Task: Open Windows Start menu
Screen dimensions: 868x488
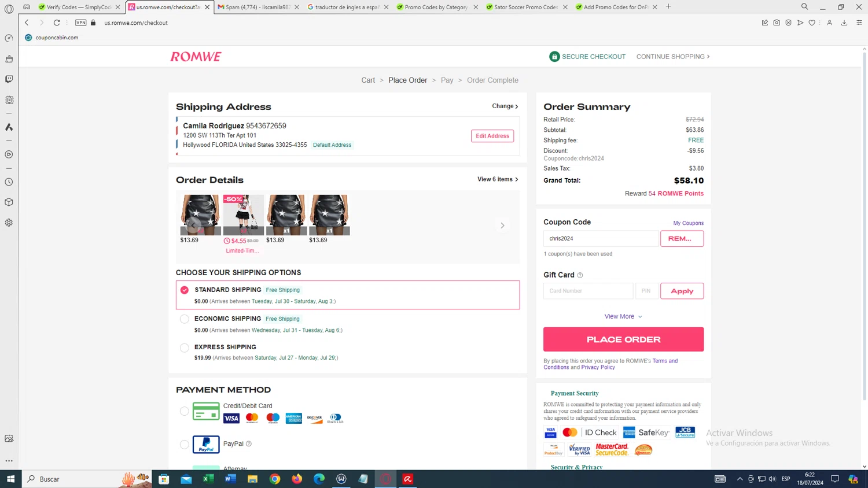Action: pos(10,479)
